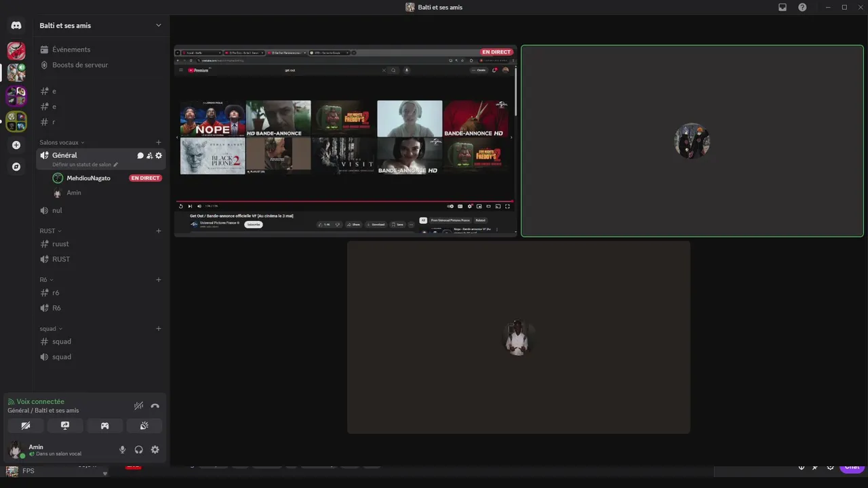
Task: Open the soundboard icon button
Action: pos(144,426)
